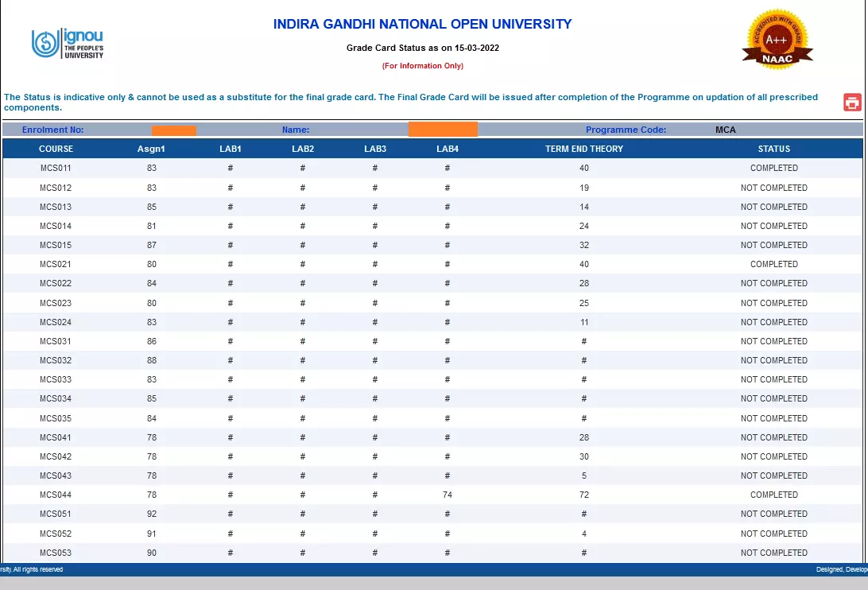
Task: Click theory score 24 for MCS014
Action: click(x=584, y=226)
